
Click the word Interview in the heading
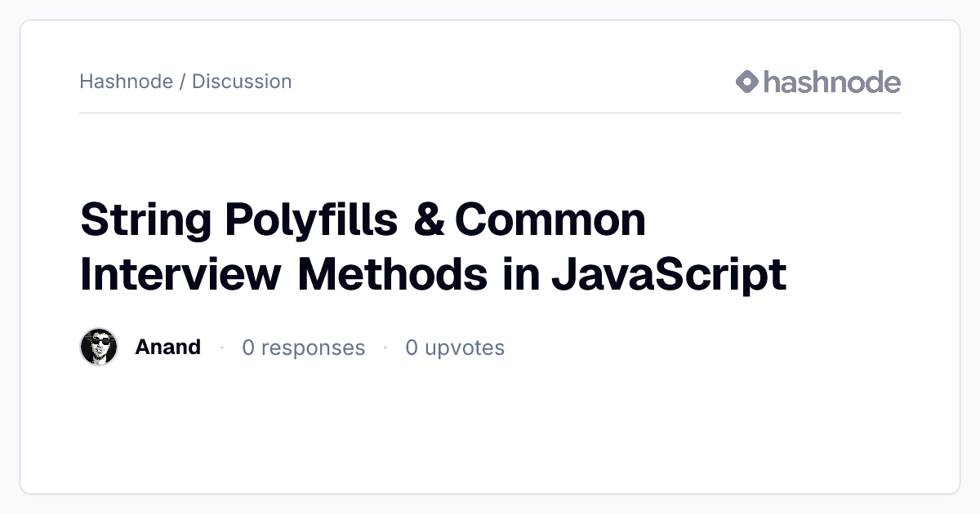click(180, 275)
